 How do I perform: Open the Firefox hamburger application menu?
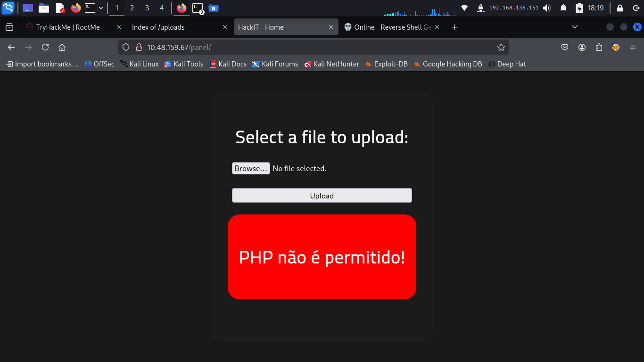pos(633,47)
